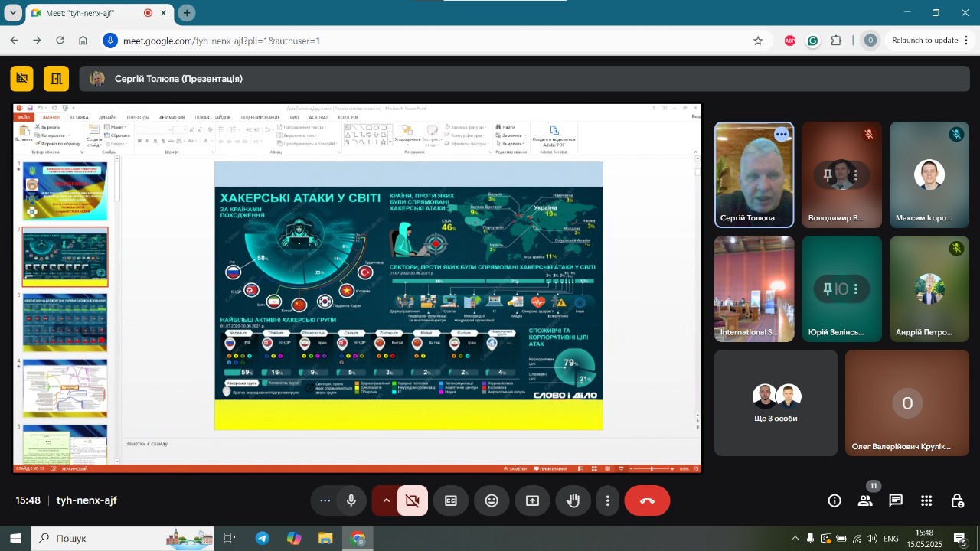This screenshot has height=551, width=980.
Task: Turn on the camera
Action: [413, 500]
